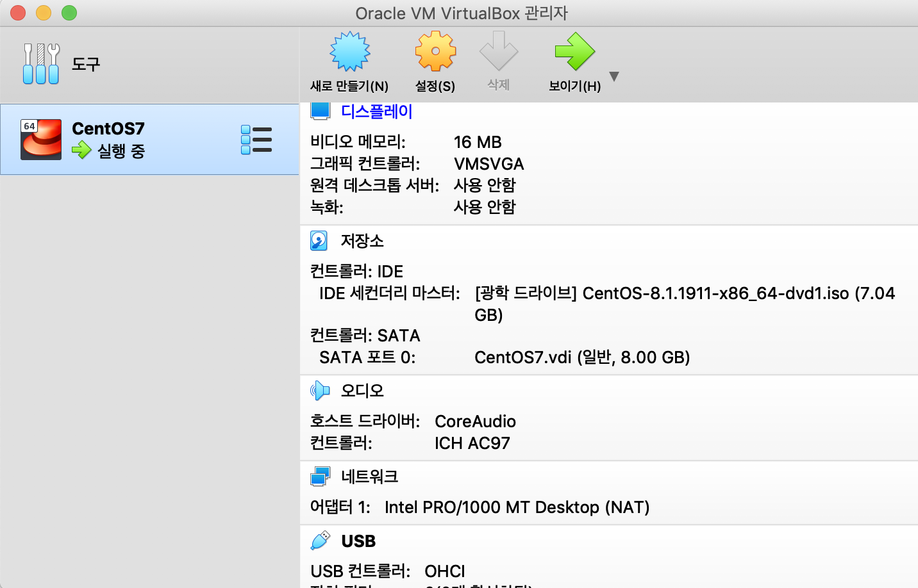The width and height of the screenshot is (918, 588).
Task: Click the CentOS-8.1.1911 dvd1.iso optical drive entry
Action: coord(685,304)
